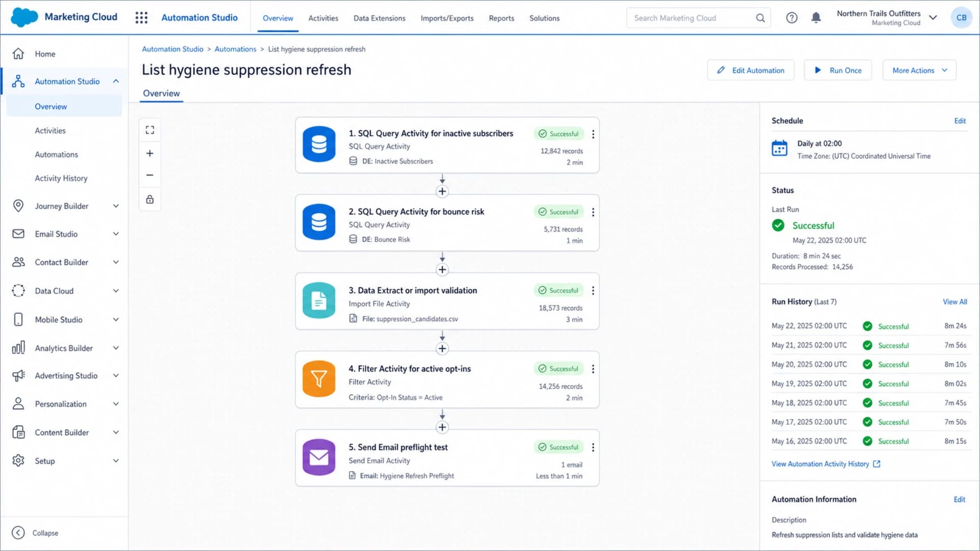Screen dimensions: 980x551
Task: Expand Analytics Builder in sidebar
Action: (x=116, y=348)
